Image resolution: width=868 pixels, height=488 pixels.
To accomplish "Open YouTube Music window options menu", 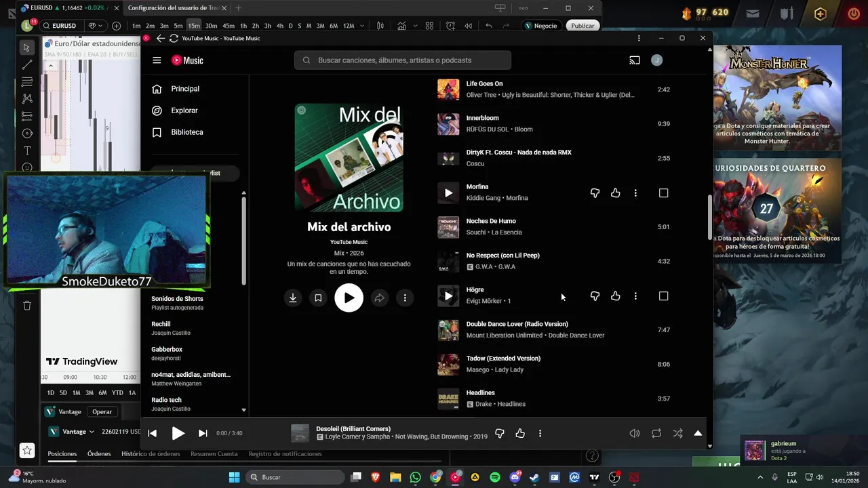I will [x=639, y=38].
